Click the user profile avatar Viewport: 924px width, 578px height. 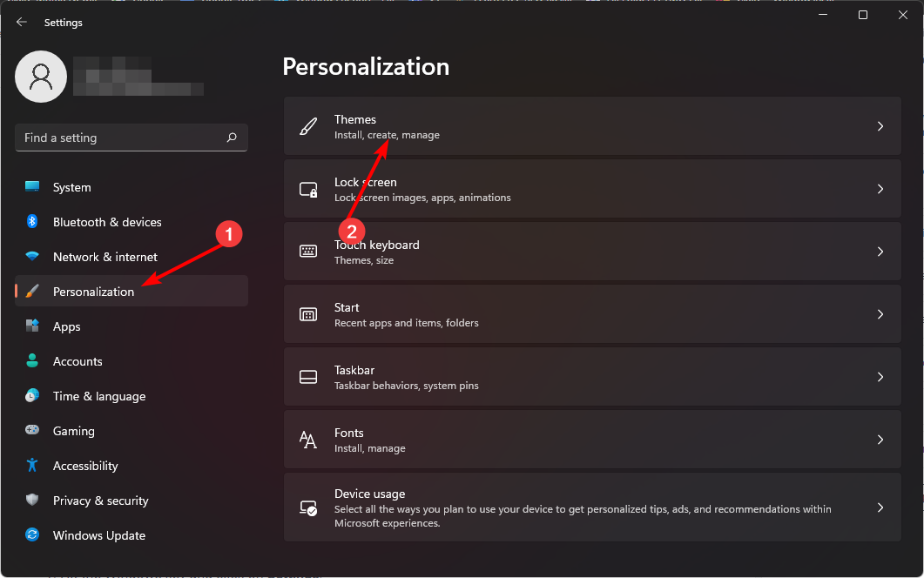tap(41, 77)
